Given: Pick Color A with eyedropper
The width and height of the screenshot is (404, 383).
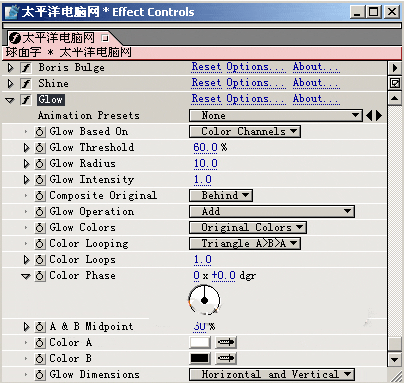Looking at the screenshot, I should 226,342.
